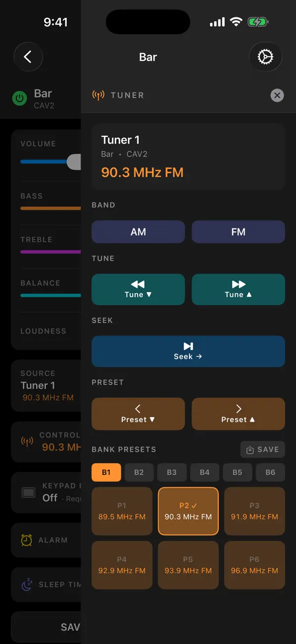Select preset P5 93.9 MHz FM
296x644 pixels.
(188, 565)
